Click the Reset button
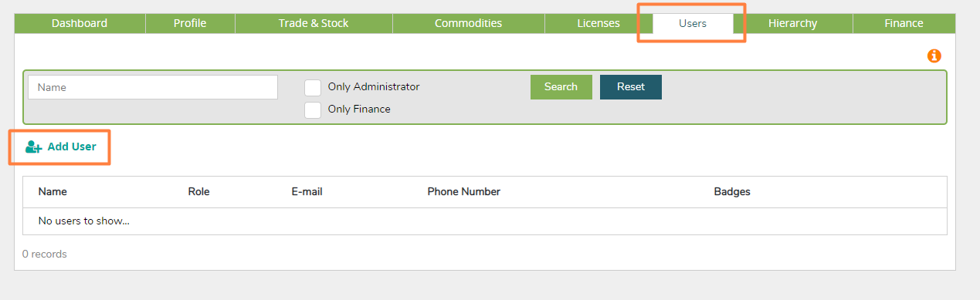The image size is (980, 300). point(631,87)
